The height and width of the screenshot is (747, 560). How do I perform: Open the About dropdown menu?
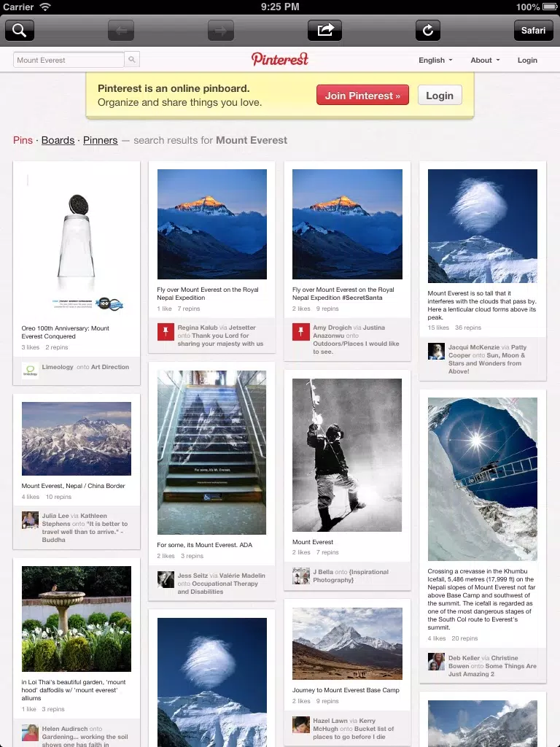485,60
